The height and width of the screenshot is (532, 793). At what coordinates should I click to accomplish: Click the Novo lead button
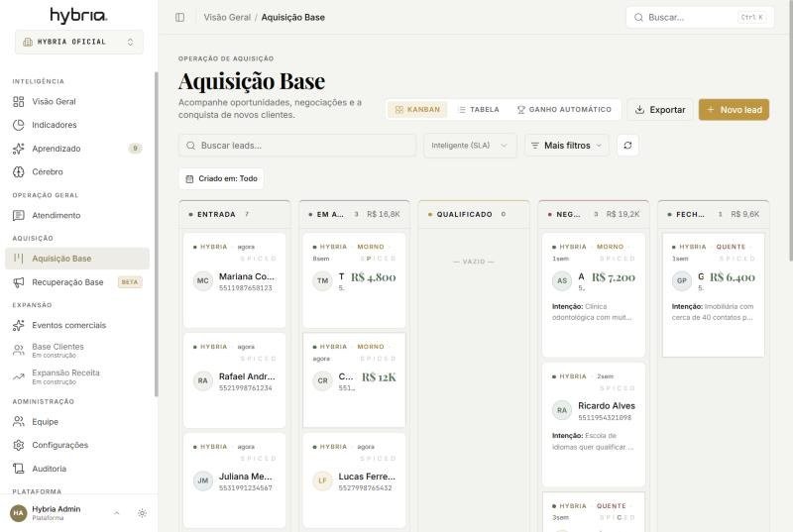pos(734,110)
